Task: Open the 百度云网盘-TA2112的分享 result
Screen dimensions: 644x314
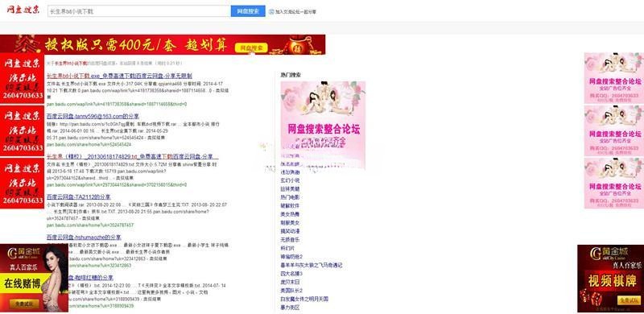Action: click(78, 197)
